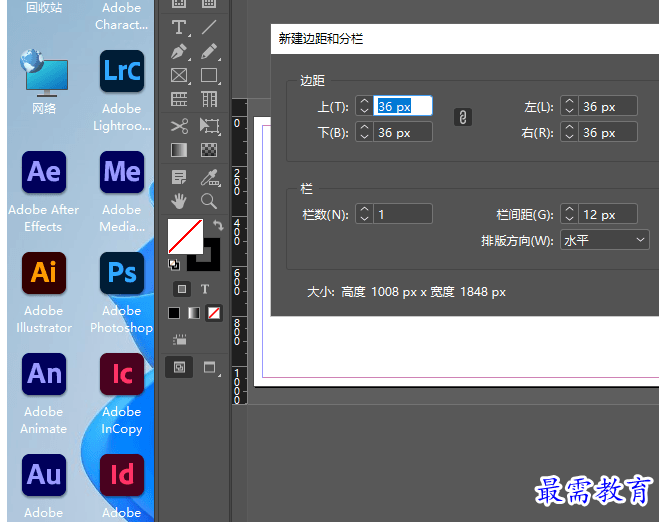Viewport: 659px width, 522px height.
Task: Select the Pen tool
Action: (x=179, y=52)
